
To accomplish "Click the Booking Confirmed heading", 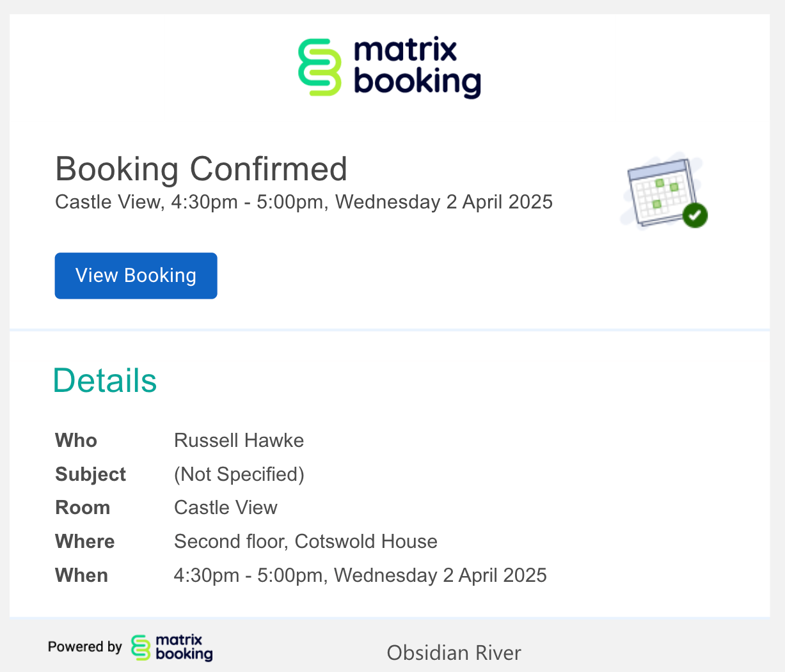I will (x=201, y=169).
